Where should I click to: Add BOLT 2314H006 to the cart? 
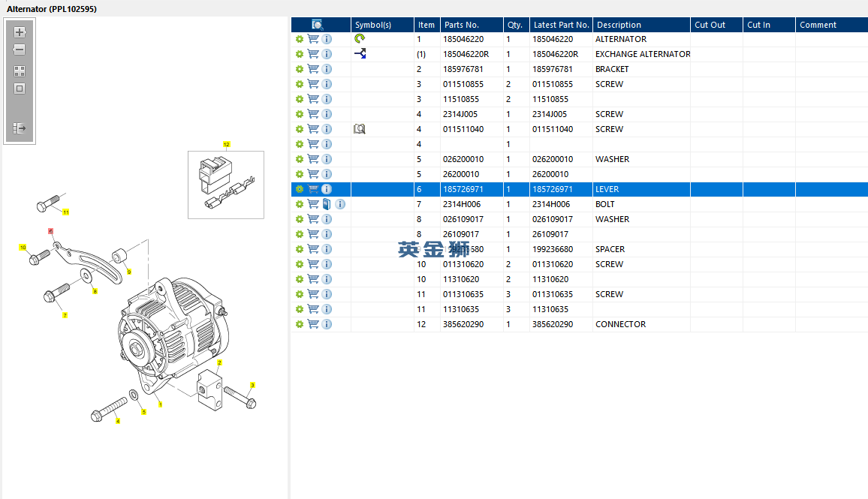point(313,204)
